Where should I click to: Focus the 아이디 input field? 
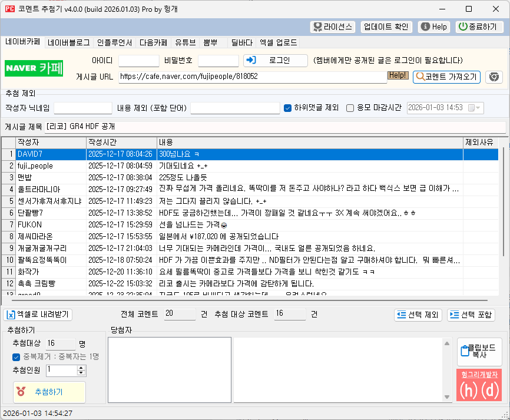point(139,61)
